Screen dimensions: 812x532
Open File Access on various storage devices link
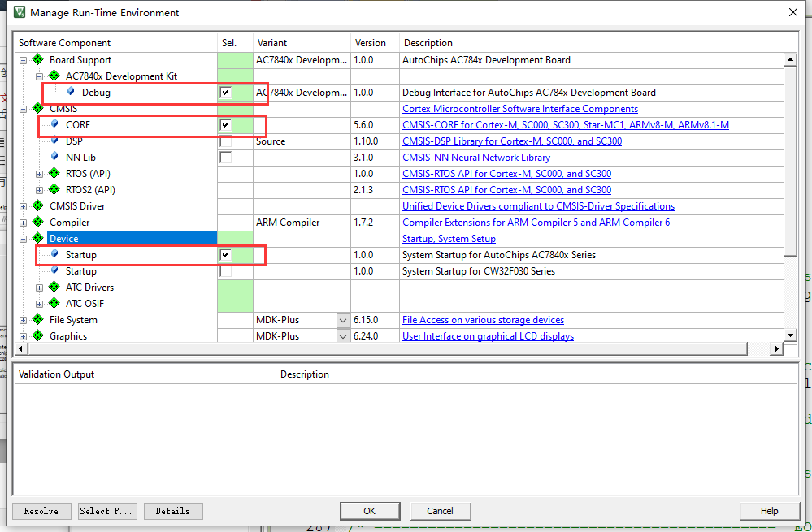pos(483,320)
